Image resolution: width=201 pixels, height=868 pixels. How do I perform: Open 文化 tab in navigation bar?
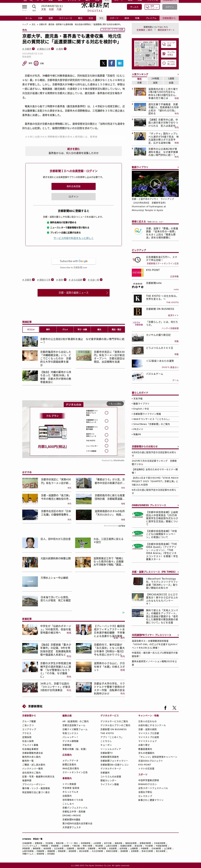(x=101, y=18)
